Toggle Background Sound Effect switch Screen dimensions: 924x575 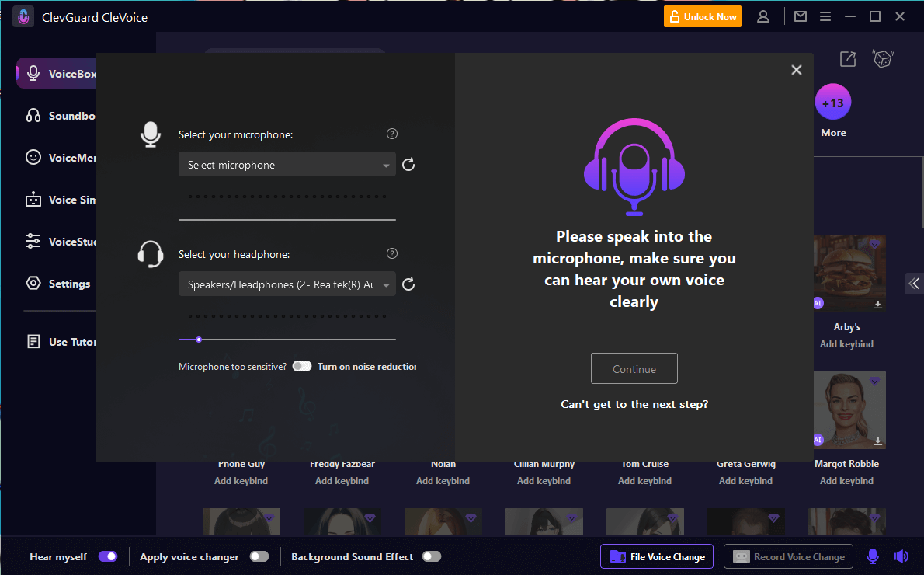click(x=432, y=556)
